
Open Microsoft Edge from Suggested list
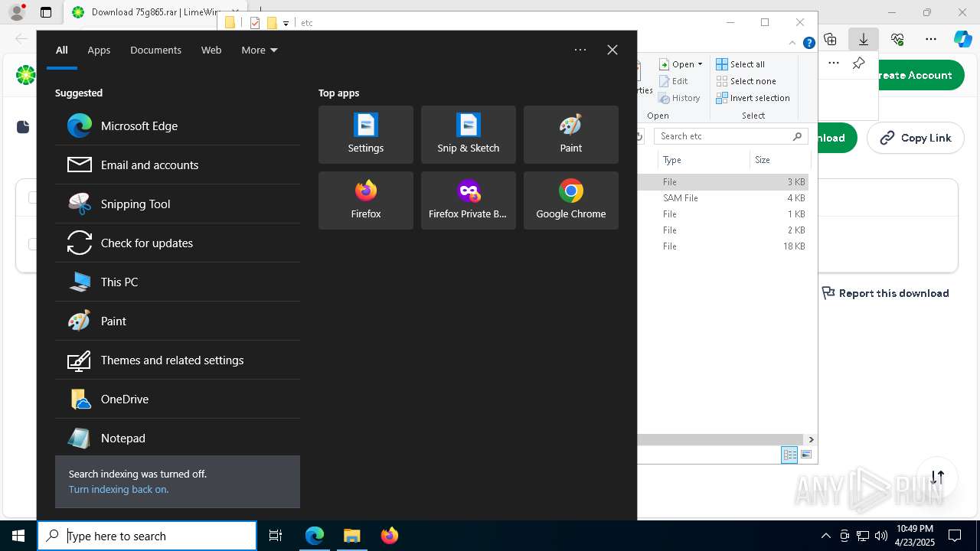point(178,126)
